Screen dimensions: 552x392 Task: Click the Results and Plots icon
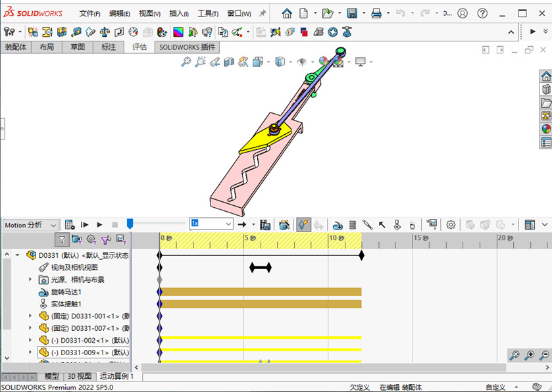click(432, 224)
